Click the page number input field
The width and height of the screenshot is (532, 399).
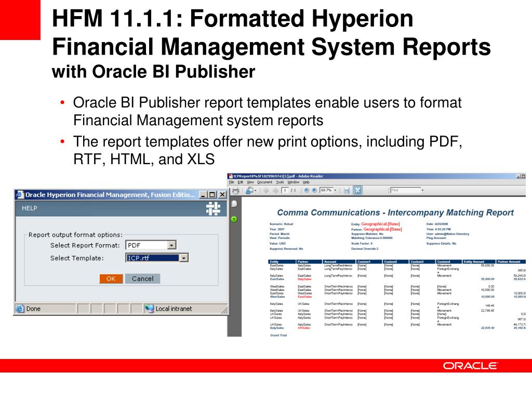coord(285,190)
